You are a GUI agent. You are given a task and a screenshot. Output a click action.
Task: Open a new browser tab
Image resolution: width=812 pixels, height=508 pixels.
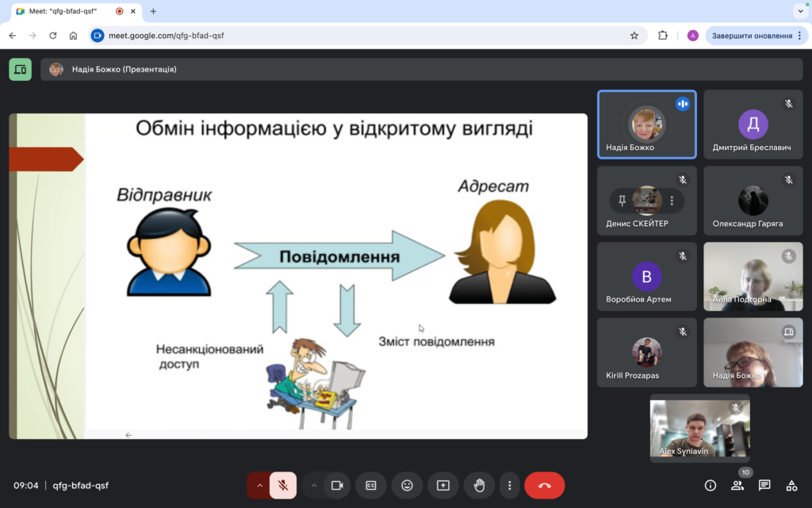coord(153,11)
